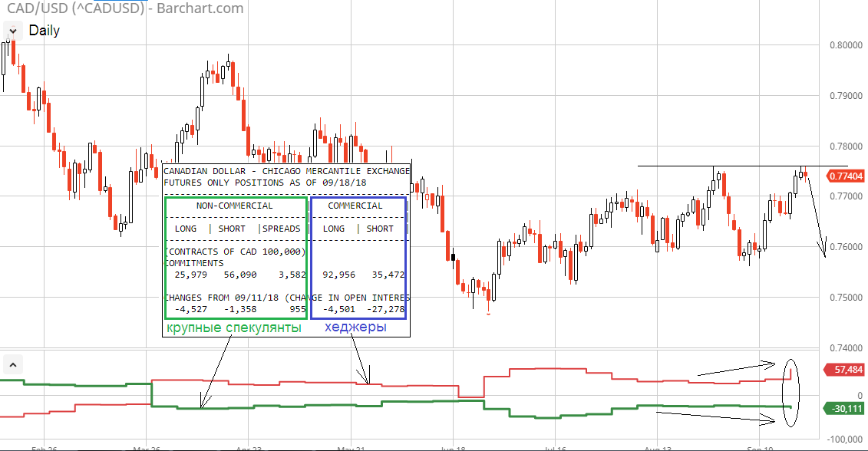Click the 0.79000 price axis label
The width and height of the screenshot is (868, 451).
[845, 96]
